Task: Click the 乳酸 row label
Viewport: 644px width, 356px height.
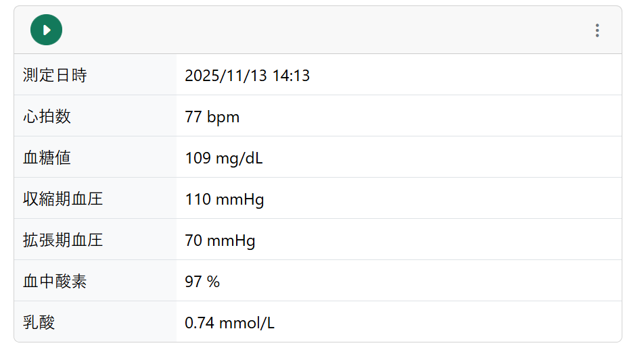Action: coord(39,323)
